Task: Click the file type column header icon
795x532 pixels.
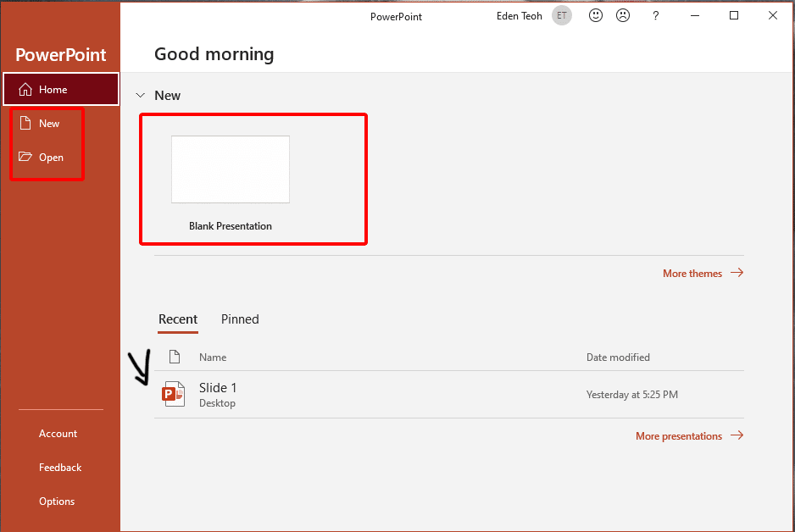Action: coord(175,357)
